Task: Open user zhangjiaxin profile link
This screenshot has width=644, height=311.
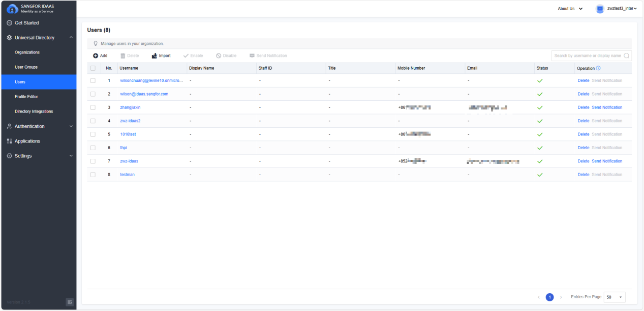Action: 130,107
